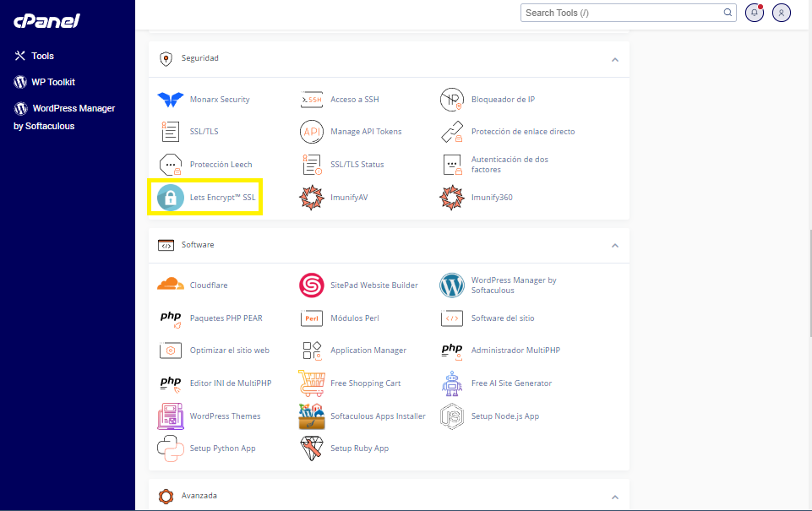Collapse the Seguridad section

614,59
